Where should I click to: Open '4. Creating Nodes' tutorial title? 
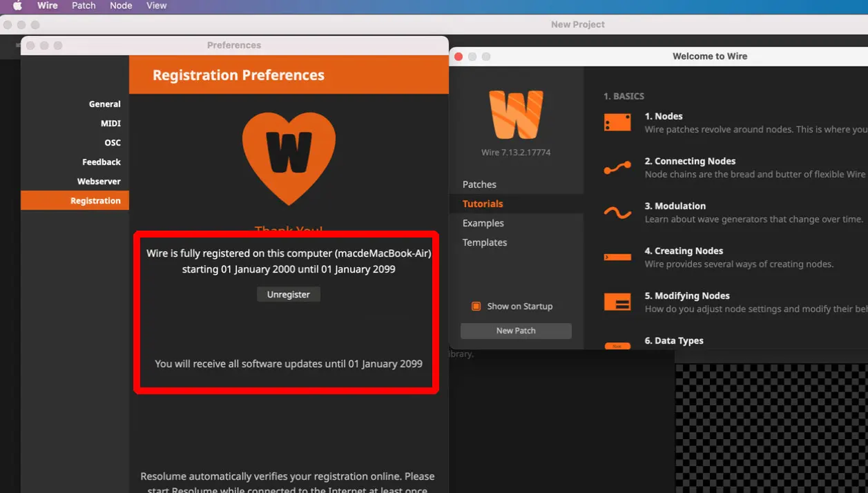684,251
